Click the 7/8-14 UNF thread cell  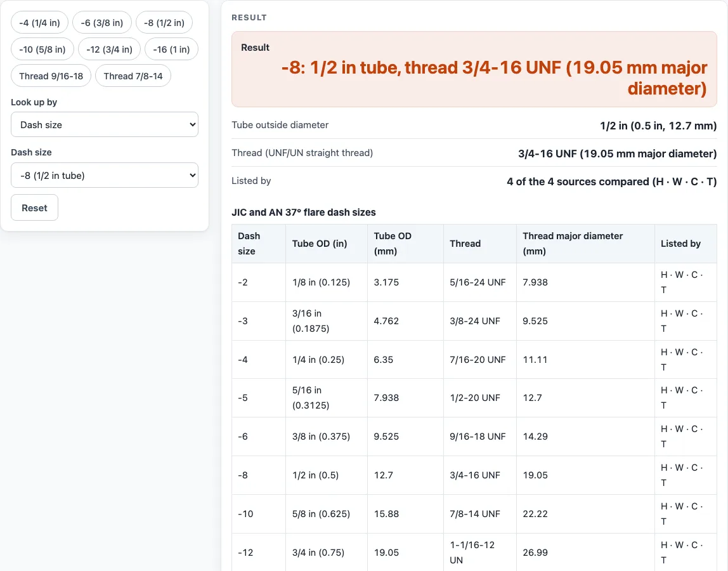479,514
